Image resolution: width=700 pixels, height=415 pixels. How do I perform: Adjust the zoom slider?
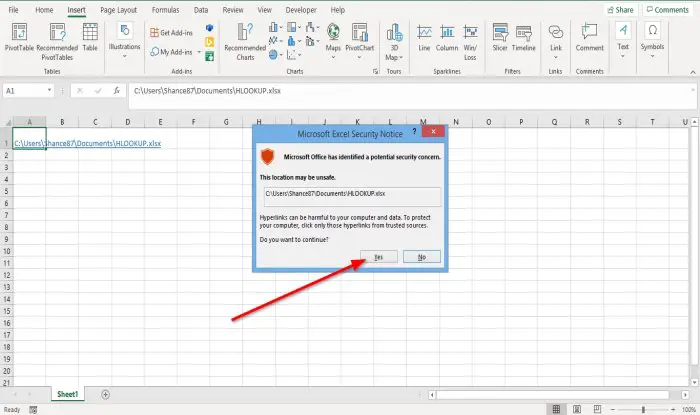pos(643,409)
